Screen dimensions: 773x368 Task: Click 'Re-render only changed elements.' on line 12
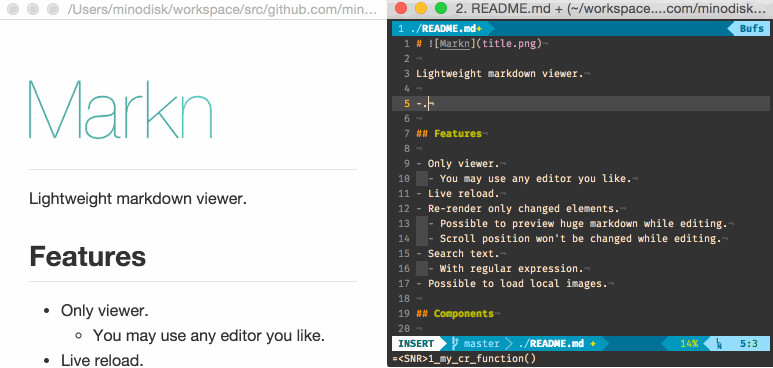[x=524, y=209]
